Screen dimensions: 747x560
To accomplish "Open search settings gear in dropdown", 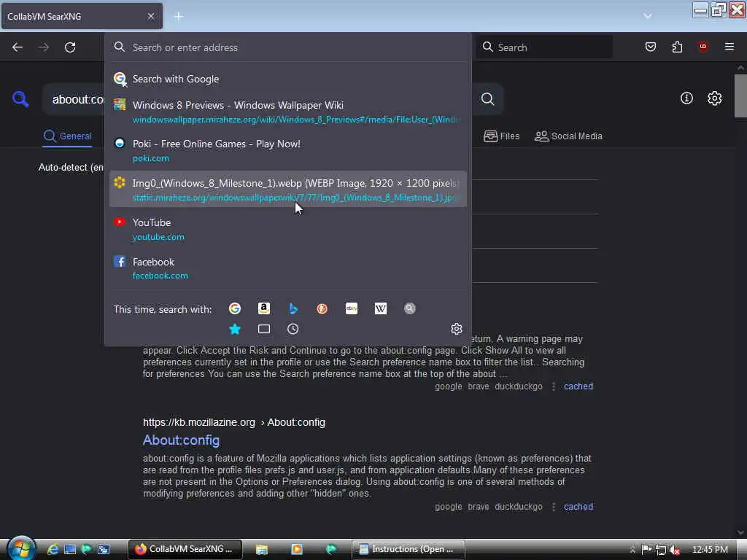I will [x=457, y=329].
